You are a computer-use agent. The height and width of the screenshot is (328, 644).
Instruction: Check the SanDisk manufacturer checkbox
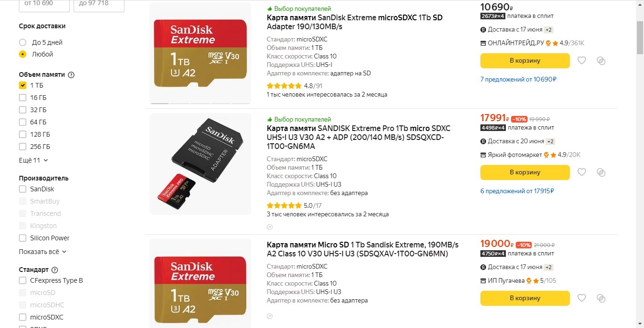[23, 189]
